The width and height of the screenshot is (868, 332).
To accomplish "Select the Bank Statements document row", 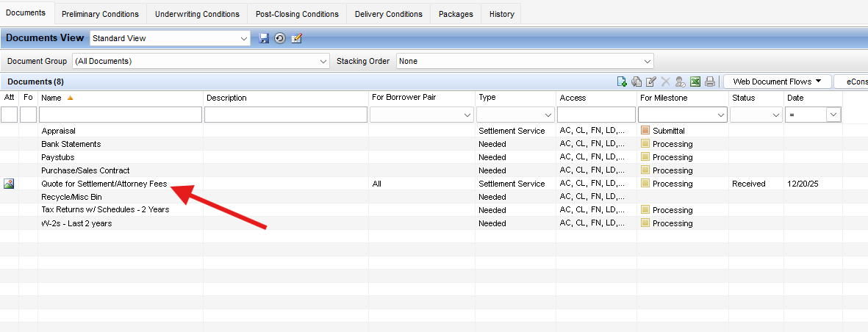I will [x=420, y=144].
